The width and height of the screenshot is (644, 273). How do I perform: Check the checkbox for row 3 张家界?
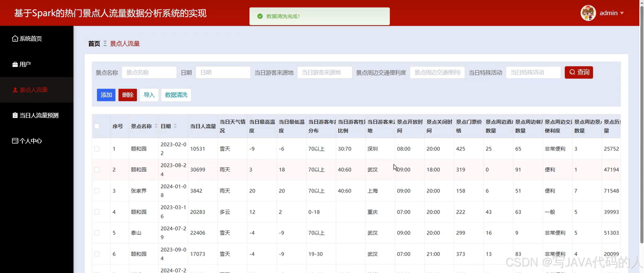97,191
